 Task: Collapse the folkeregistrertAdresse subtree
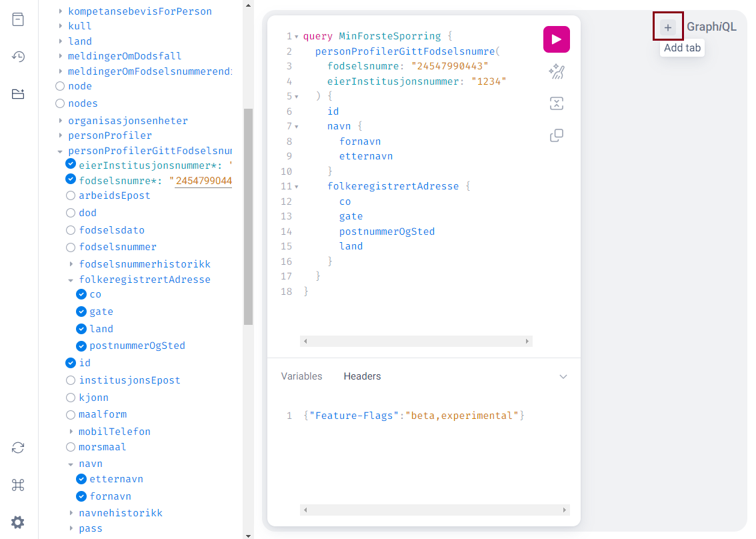pos(71,280)
